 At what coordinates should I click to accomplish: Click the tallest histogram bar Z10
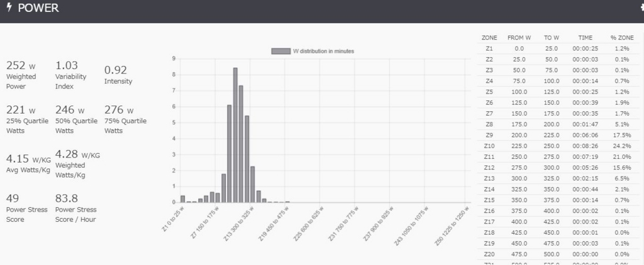[x=235, y=135]
